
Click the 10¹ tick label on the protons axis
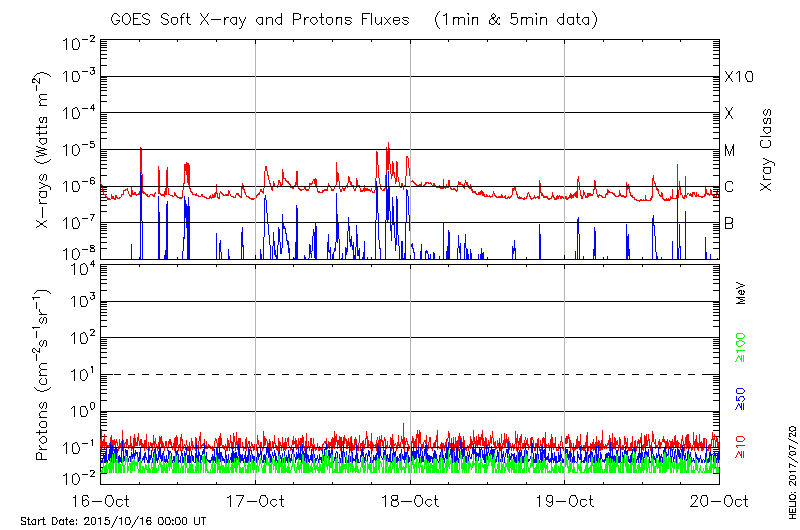80,375
